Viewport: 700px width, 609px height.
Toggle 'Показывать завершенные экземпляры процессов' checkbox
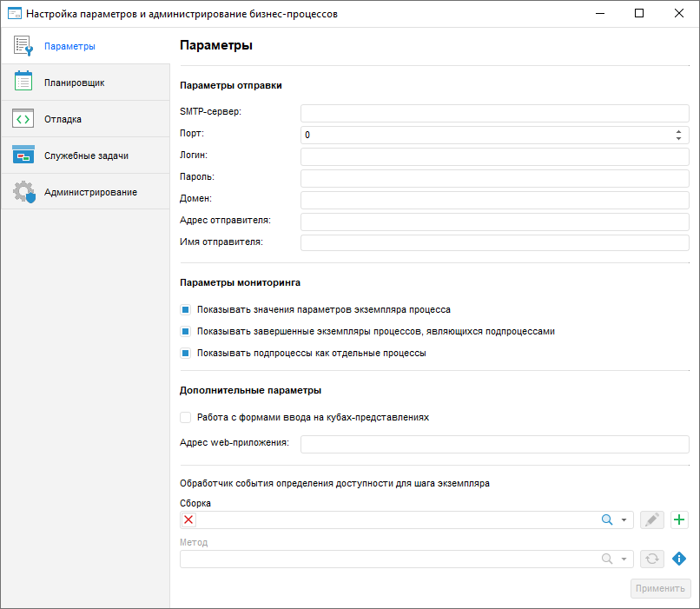coord(185,331)
